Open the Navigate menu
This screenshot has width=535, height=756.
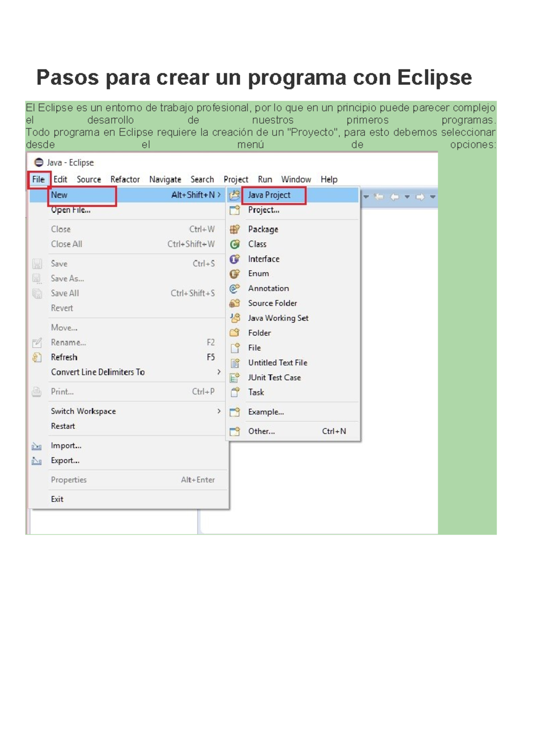(x=165, y=179)
